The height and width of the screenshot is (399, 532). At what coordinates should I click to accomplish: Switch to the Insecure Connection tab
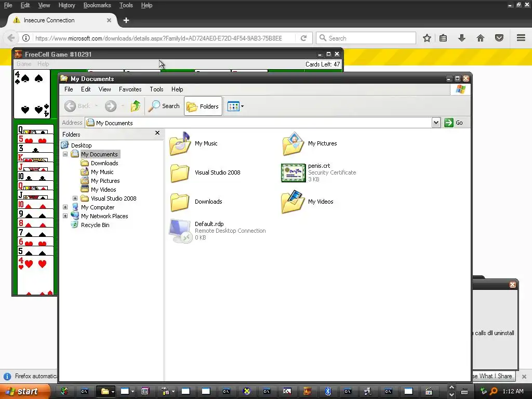click(62, 20)
